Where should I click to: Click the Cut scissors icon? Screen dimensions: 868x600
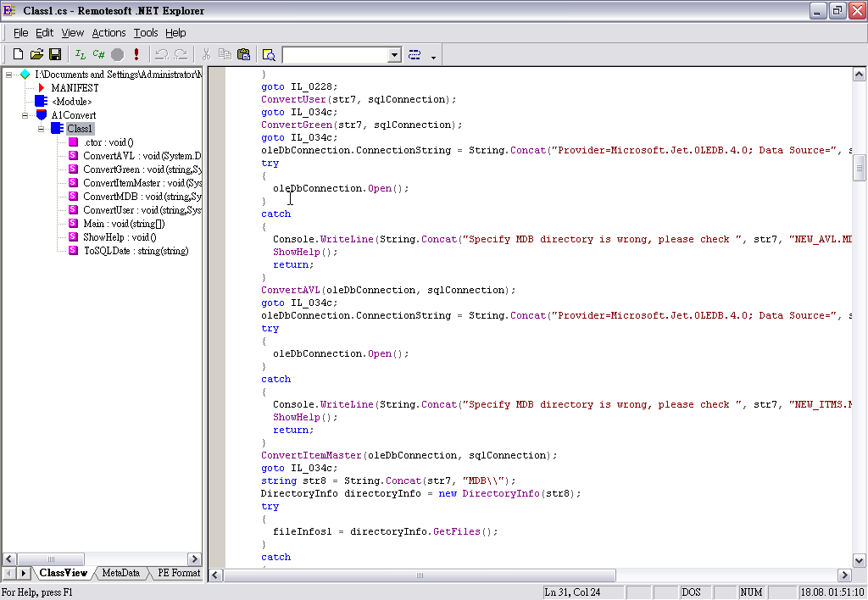pos(207,54)
